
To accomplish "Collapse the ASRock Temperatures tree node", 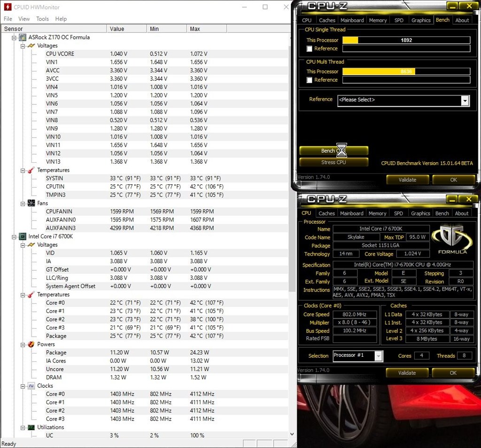I will click(23, 171).
